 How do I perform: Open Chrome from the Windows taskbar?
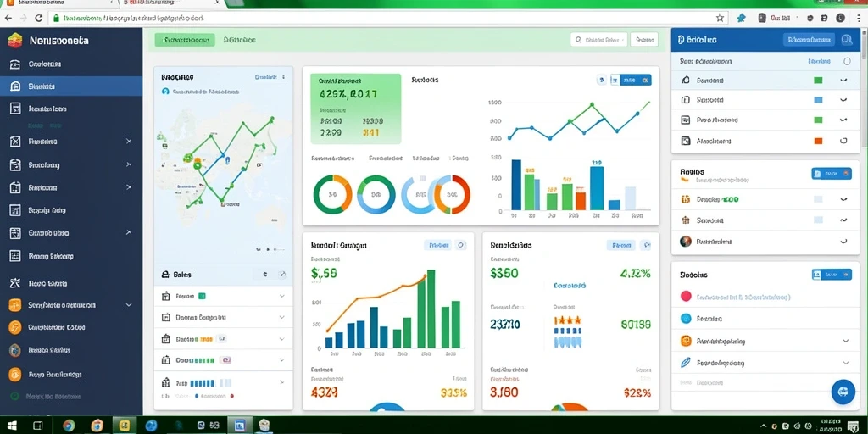(69, 426)
